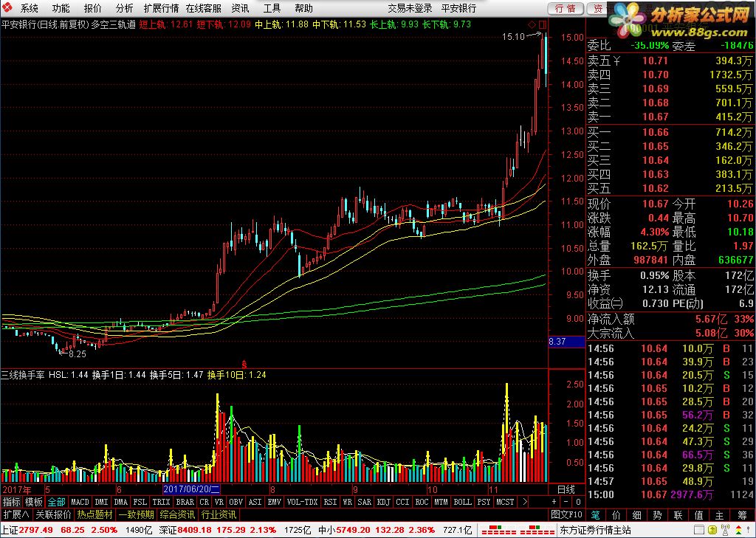Switch indicator to MCST
The width and height of the screenshot is (756, 538).
(x=505, y=502)
